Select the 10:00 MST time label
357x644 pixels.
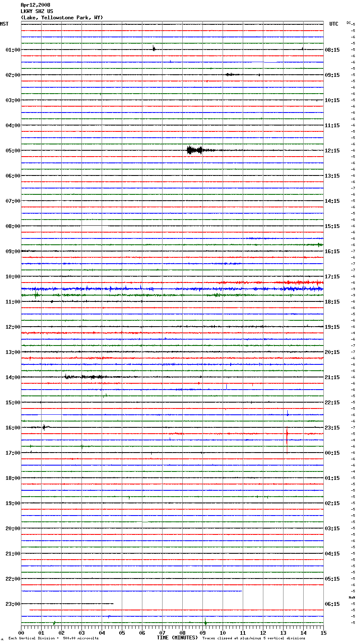[13, 277]
